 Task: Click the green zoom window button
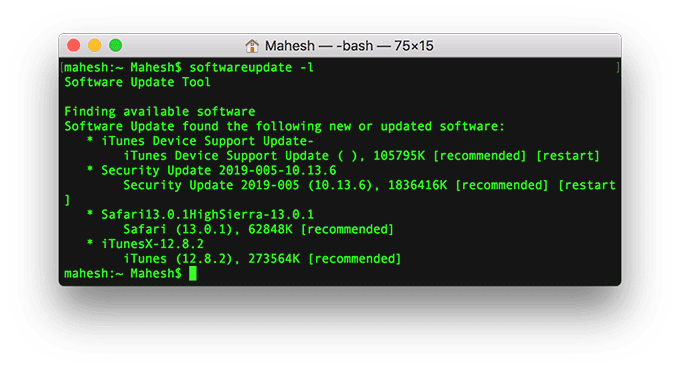pyautogui.click(x=115, y=46)
